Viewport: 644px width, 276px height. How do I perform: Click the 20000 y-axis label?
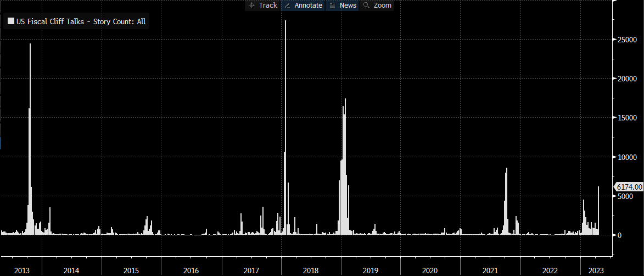pyautogui.click(x=627, y=79)
